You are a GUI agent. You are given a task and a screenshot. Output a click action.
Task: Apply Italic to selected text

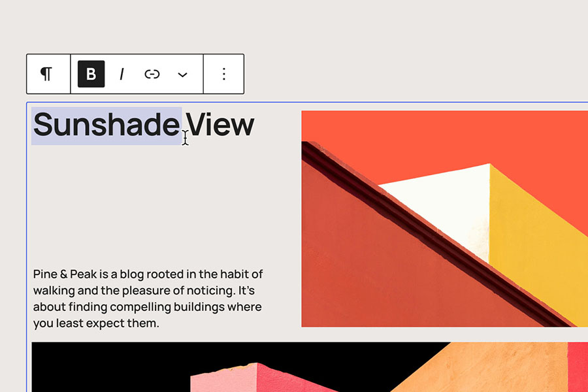tap(122, 74)
